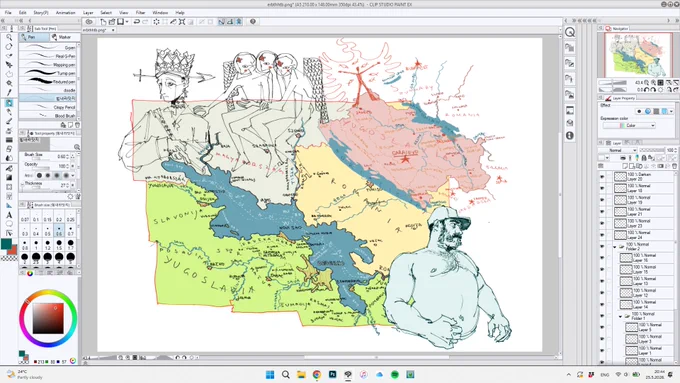Open the document tab dropdown arrow
This screenshot has height=383, width=680.
[x=113, y=30]
